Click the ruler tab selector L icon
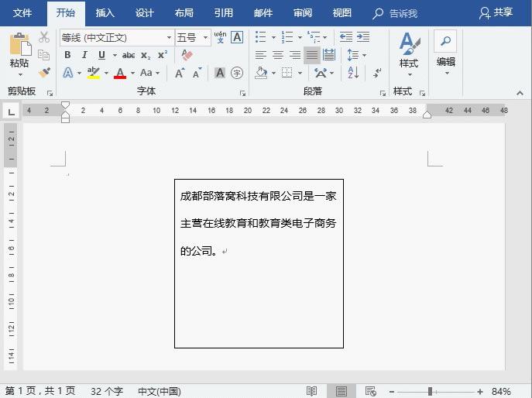The height and width of the screenshot is (398, 532). tap(11, 112)
